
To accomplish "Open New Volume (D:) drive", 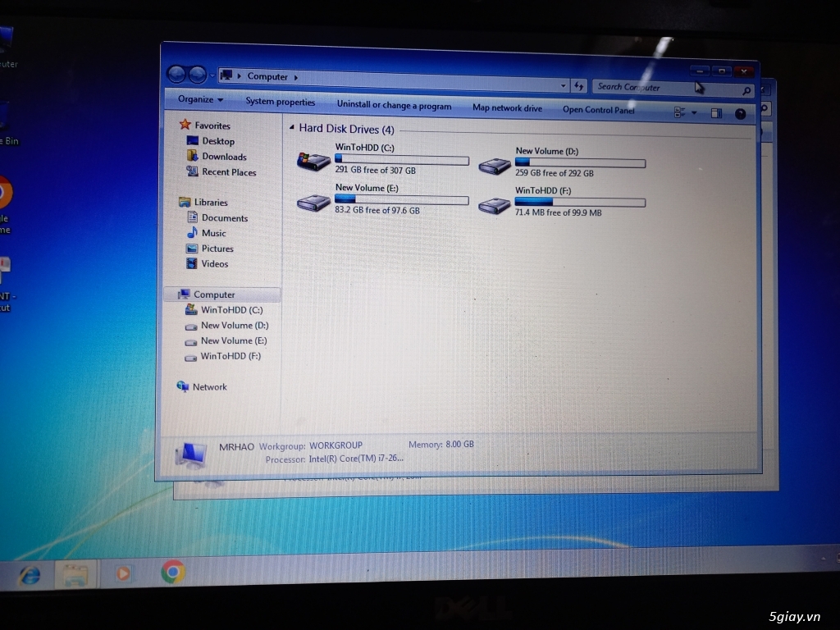I will tap(494, 164).
